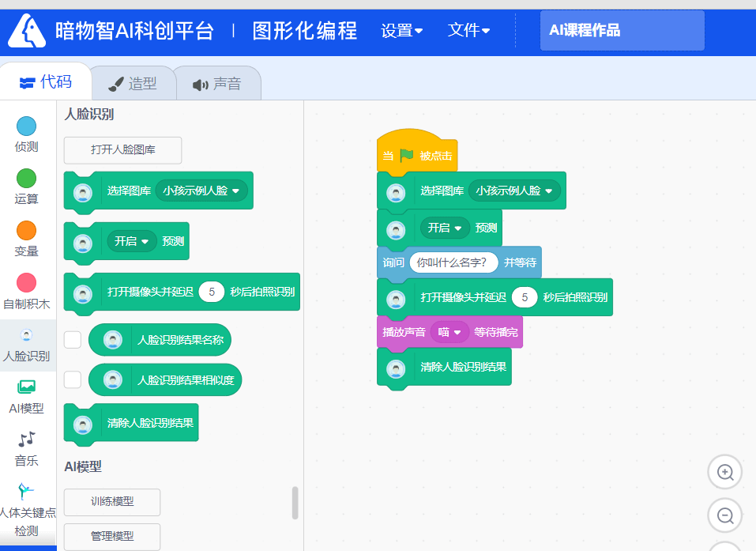This screenshot has height=551, width=756.
Task: Click 图形化编程 header title
Action: (305, 31)
